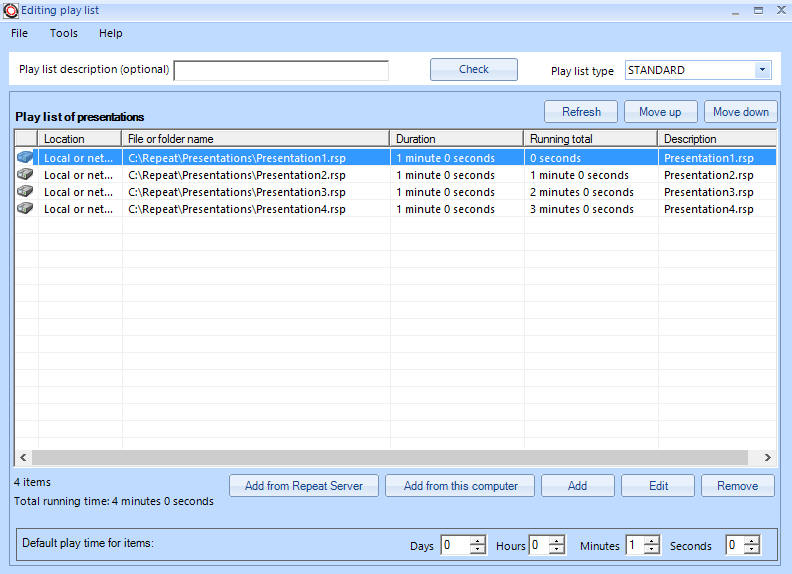The image size is (792, 574).
Task: Click the drive icon for Presentation1.rsp row
Action: [25, 157]
